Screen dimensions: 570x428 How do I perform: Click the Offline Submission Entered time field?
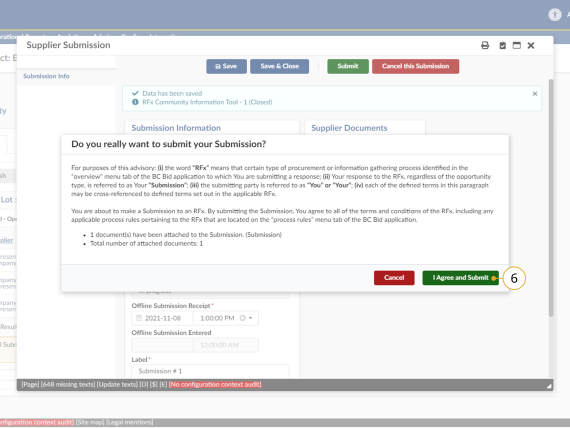click(226, 345)
